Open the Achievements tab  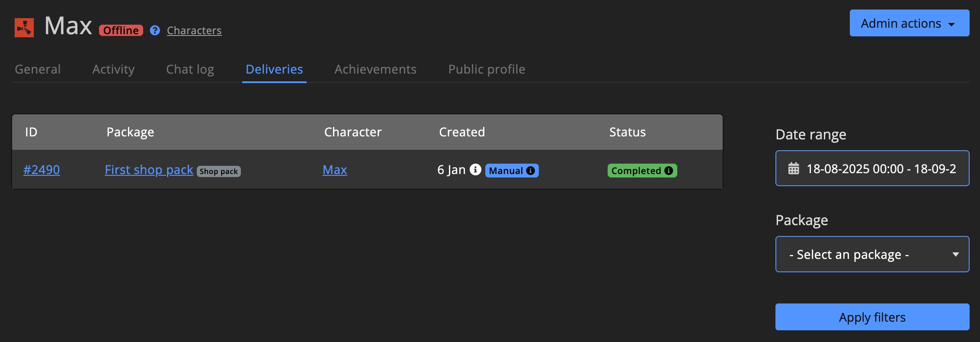[375, 69]
